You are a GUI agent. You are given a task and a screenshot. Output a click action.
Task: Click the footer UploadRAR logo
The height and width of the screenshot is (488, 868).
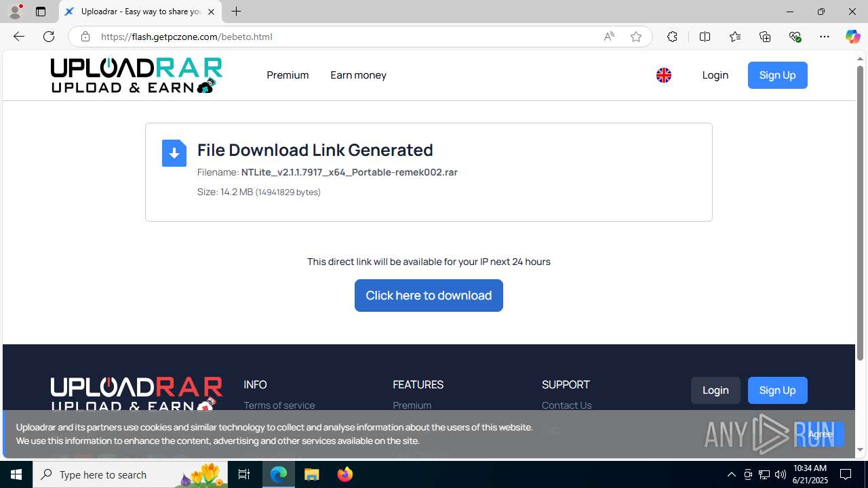136,394
